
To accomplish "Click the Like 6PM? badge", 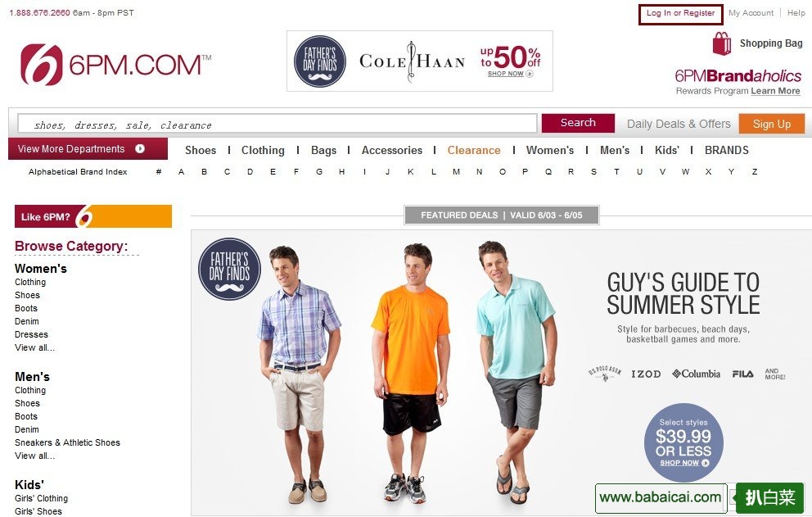I will click(93, 216).
